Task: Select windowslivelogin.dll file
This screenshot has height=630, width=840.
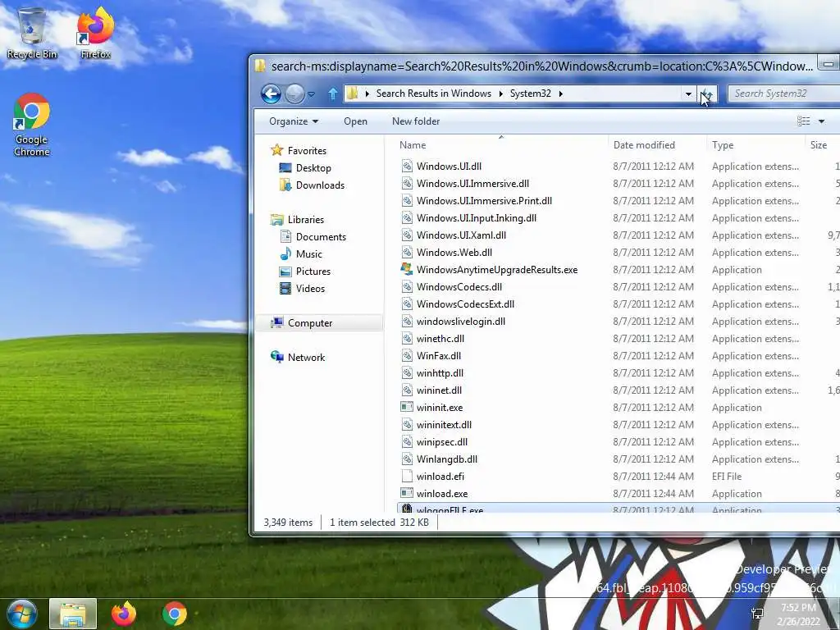Action: 461,322
